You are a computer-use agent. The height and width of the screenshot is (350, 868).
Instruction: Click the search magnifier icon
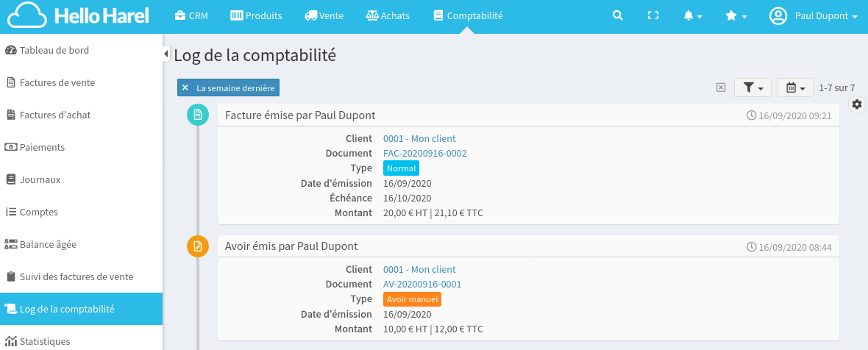tap(618, 15)
